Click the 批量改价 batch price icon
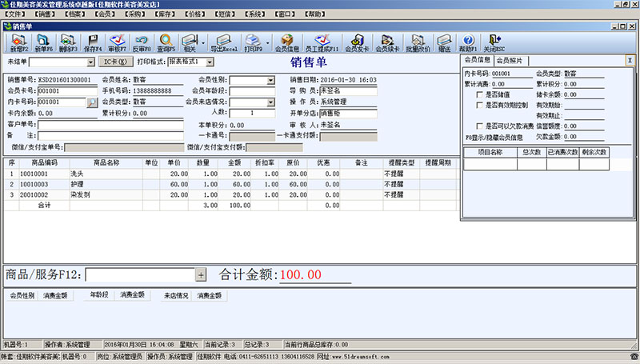Screen dimensions: 640x364 click(x=418, y=43)
